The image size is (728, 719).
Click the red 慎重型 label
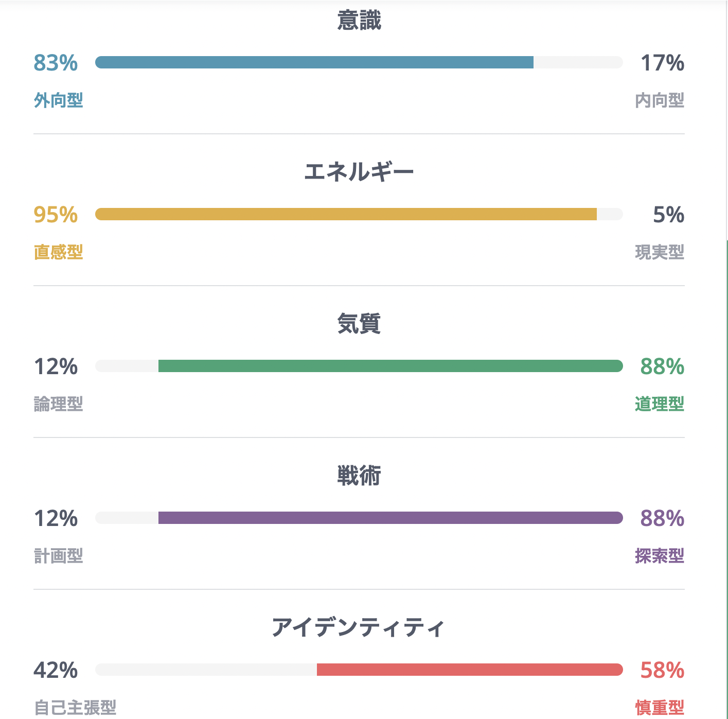coord(660,708)
